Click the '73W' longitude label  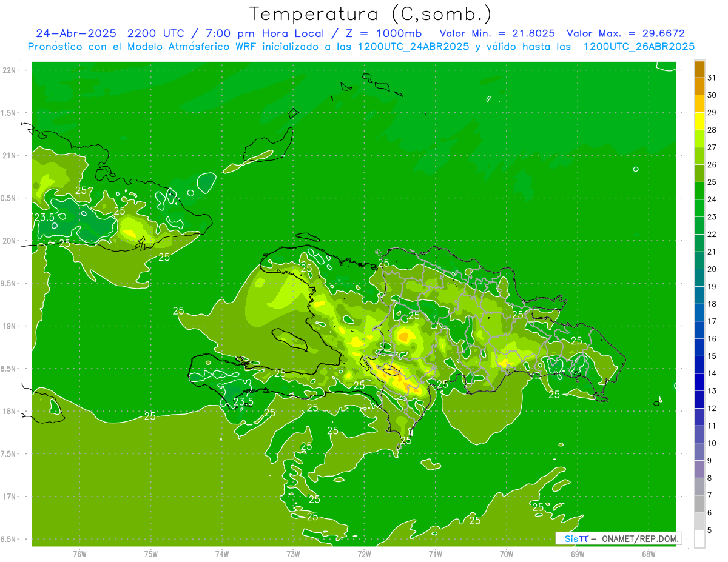(293, 554)
